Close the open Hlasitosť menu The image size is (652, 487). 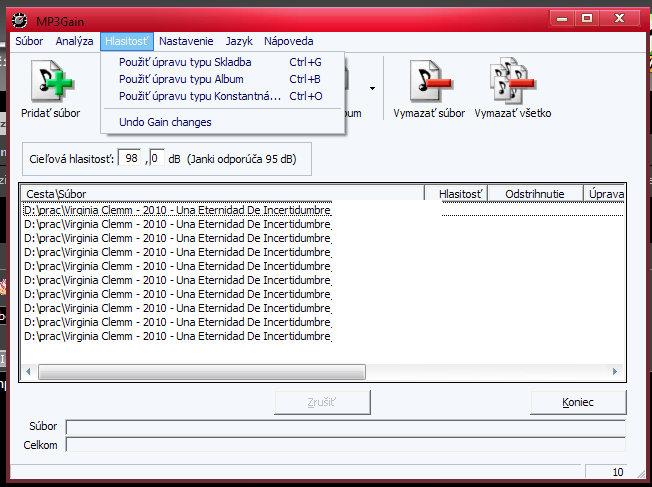pyautogui.click(x=126, y=41)
